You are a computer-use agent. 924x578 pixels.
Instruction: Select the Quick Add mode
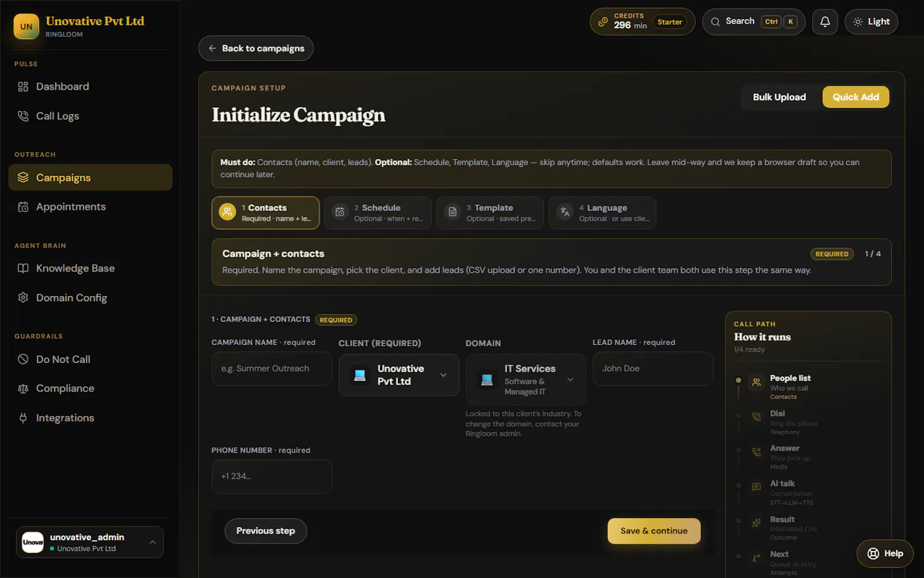click(x=855, y=97)
